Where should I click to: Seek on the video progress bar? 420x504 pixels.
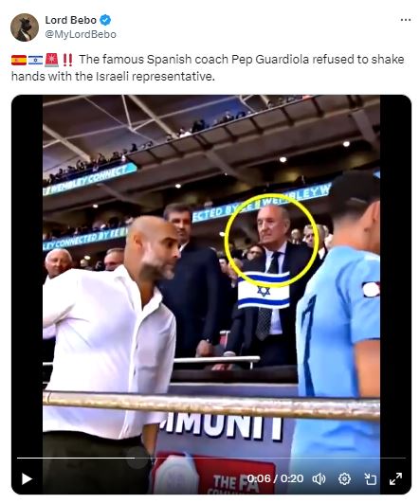211,458
